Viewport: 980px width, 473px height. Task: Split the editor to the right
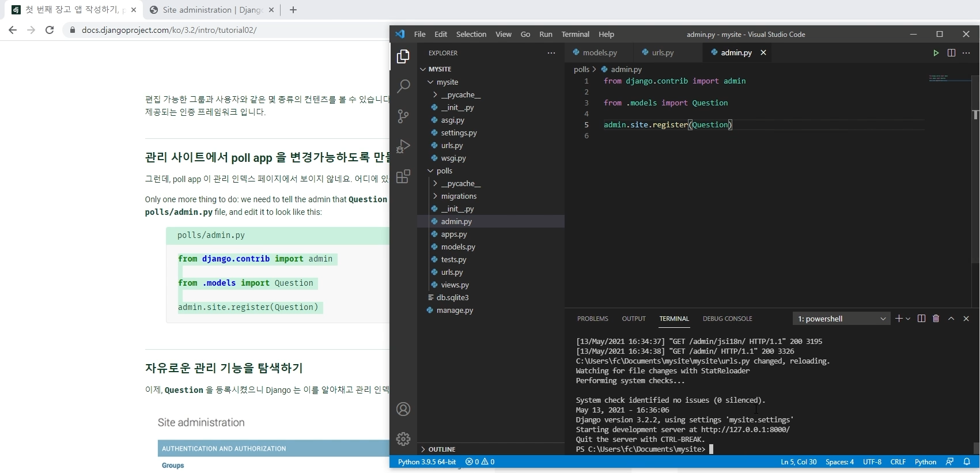(951, 53)
